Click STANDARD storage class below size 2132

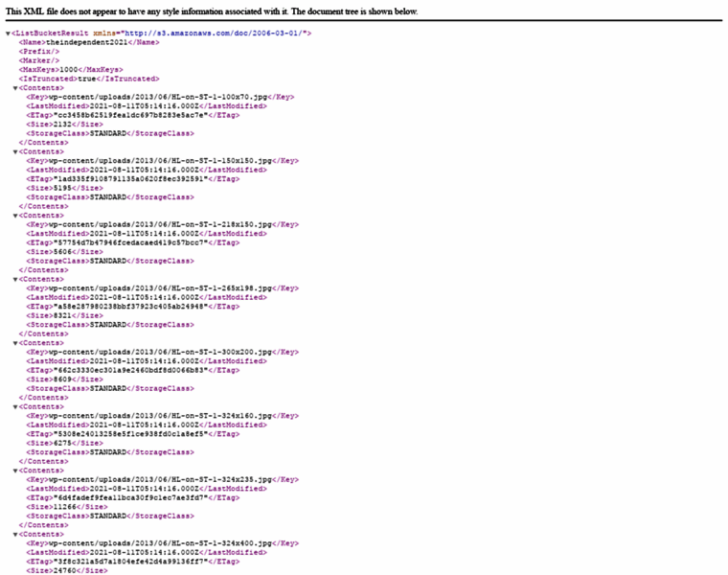pos(107,133)
